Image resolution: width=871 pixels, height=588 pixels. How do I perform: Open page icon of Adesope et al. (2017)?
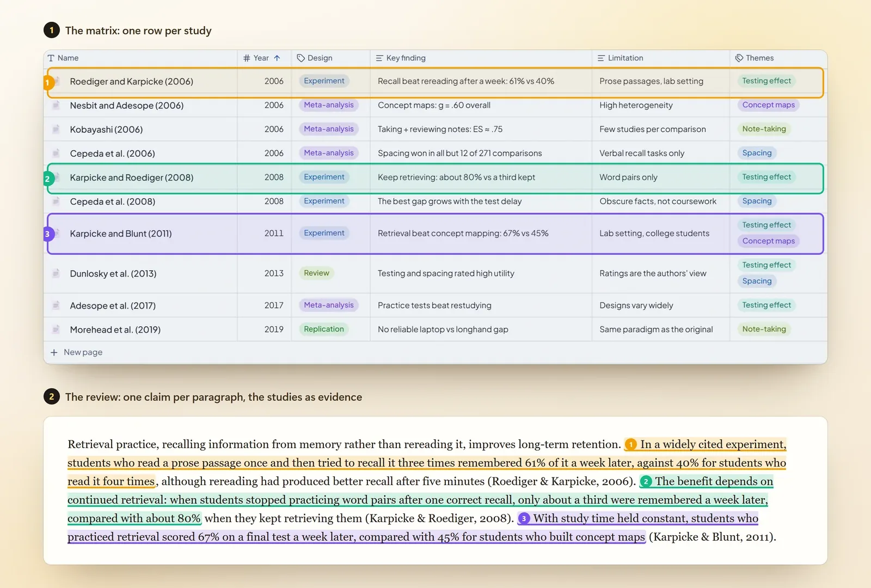click(56, 305)
